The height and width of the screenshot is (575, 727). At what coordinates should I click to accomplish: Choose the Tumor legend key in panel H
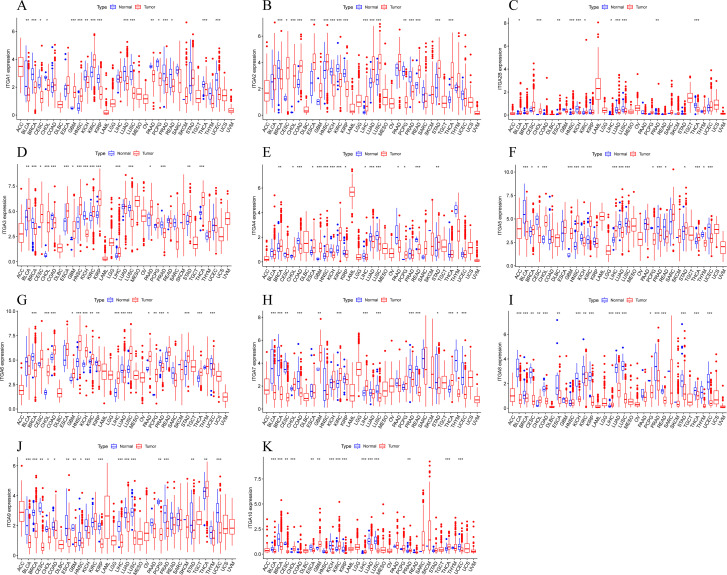(383, 300)
